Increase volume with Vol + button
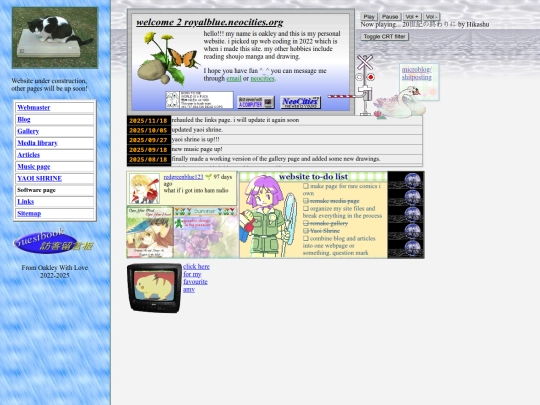Screen dimensions: 540x405 (x=412, y=17)
